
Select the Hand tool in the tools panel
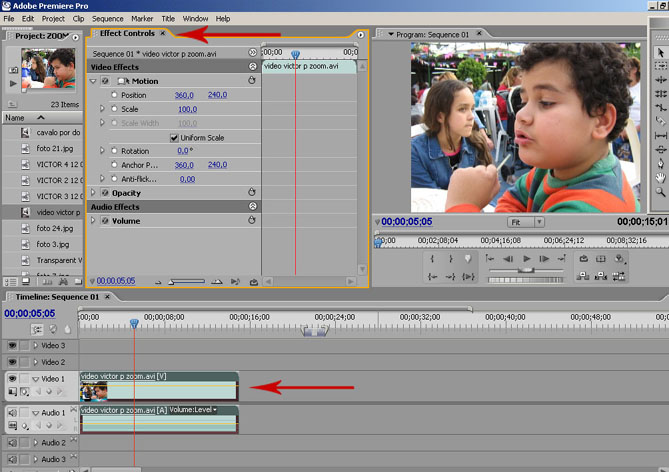660,177
